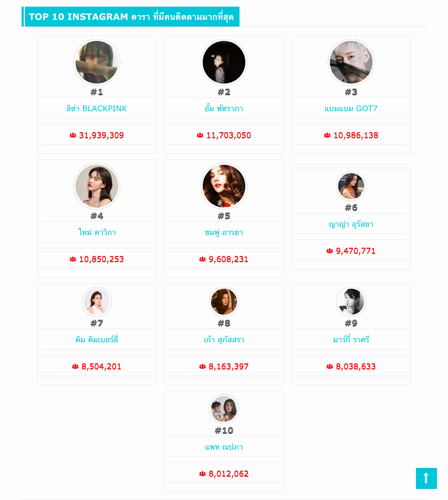Click followers icon beside 8,504,201
The width and height of the screenshot is (448, 500).
[75, 366]
